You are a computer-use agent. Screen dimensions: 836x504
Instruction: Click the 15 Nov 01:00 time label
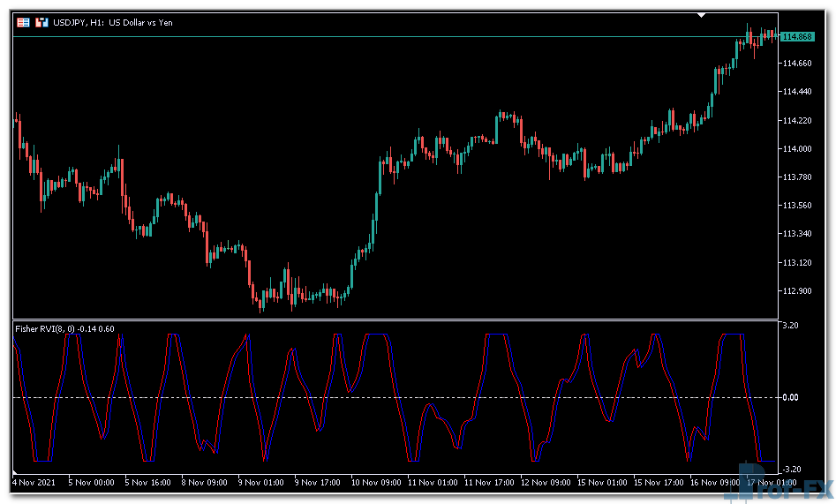(x=601, y=483)
